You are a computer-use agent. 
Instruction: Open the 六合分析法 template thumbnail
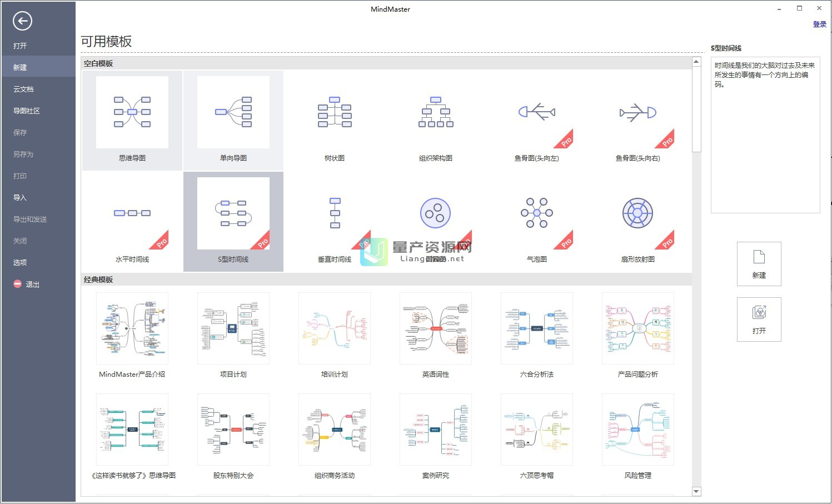click(x=537, y=328)
